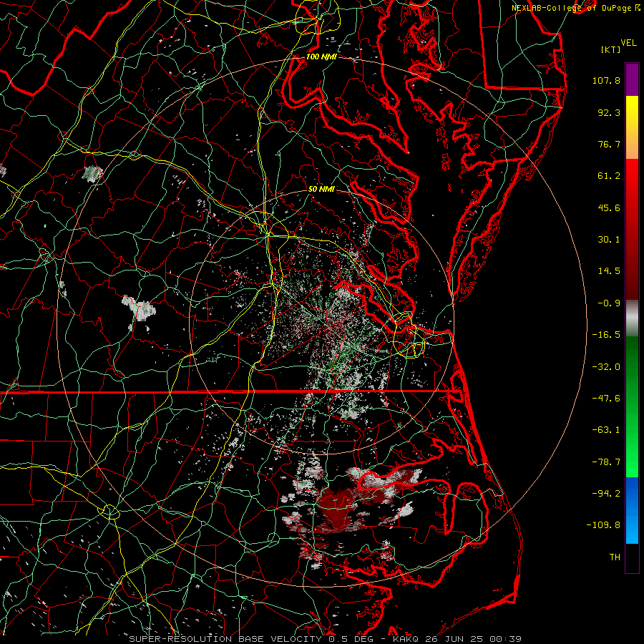The height and width of the screenshot is (644, 644).
Task: Select the 30.1 scale value
Action: click(x=609, y=240)
